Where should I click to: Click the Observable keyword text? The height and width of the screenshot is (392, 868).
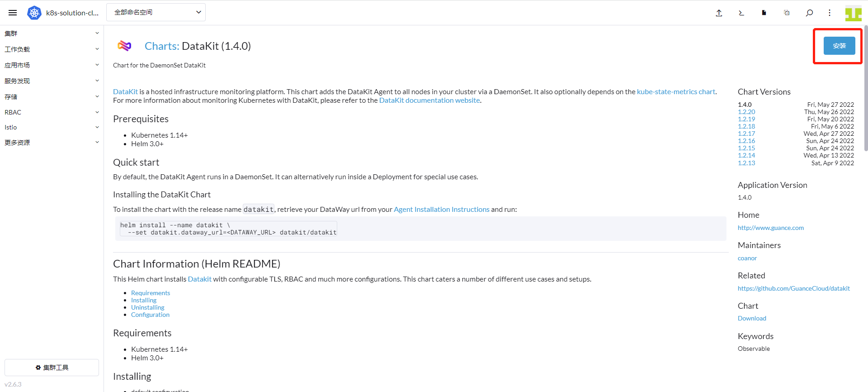[x=754, y=349]
